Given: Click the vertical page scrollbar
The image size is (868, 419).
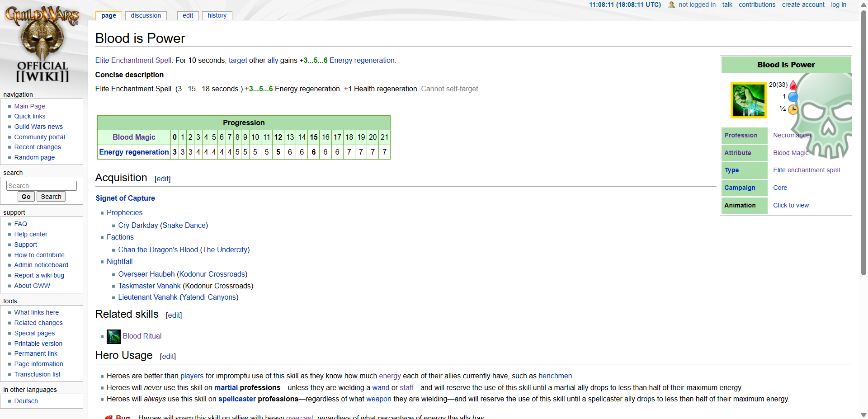Looking at the screenshot, I should coord(863,142).
